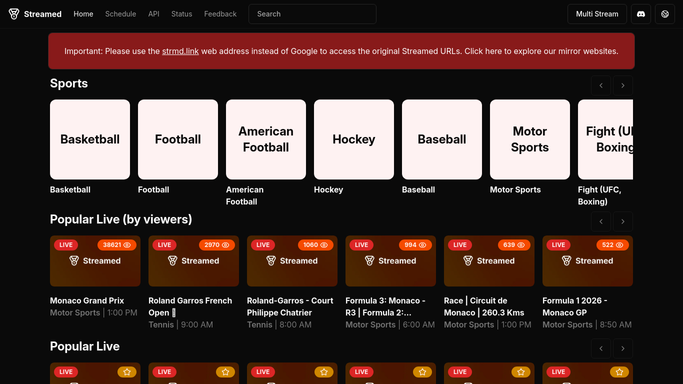Viewport: 683px width, 384px height.
Task: Open the Motor Sports category tile
Action: pyautogui.click(x=530, y=139)
